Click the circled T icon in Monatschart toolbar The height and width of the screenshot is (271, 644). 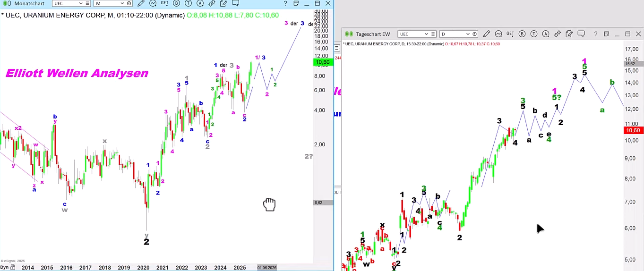[x=187, y=3]
